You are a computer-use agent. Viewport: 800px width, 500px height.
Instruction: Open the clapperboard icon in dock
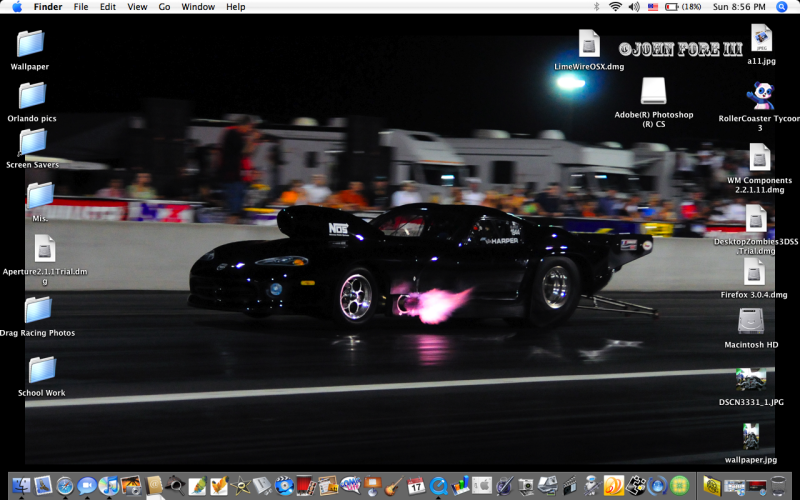click(569, 486)
